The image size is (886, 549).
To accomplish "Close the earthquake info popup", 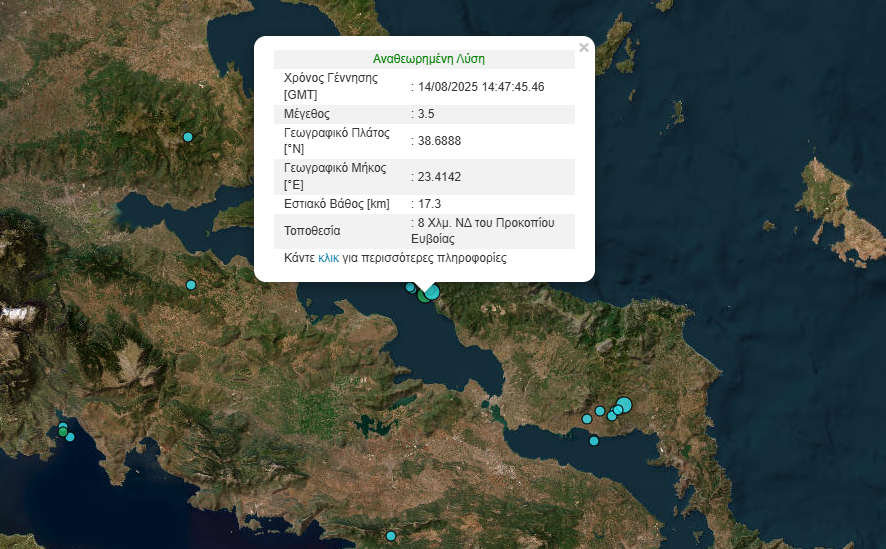I will tap(584, 48).
